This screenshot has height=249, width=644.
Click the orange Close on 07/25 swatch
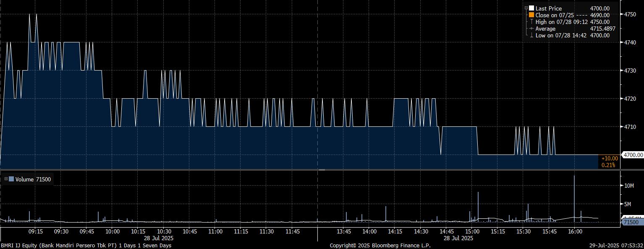[531, 15]
